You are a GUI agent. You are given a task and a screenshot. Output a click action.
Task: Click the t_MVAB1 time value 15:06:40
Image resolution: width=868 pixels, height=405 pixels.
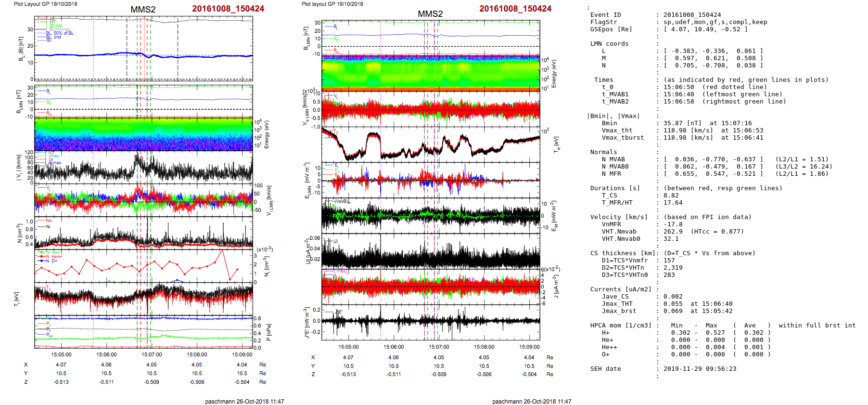click(678, 94)
